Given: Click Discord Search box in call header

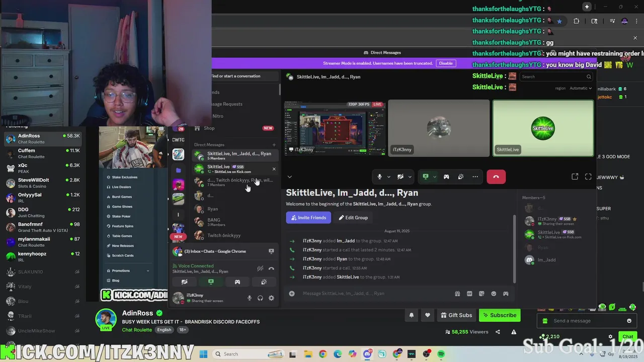Looking at the screenshot, I should coord(556,76).
